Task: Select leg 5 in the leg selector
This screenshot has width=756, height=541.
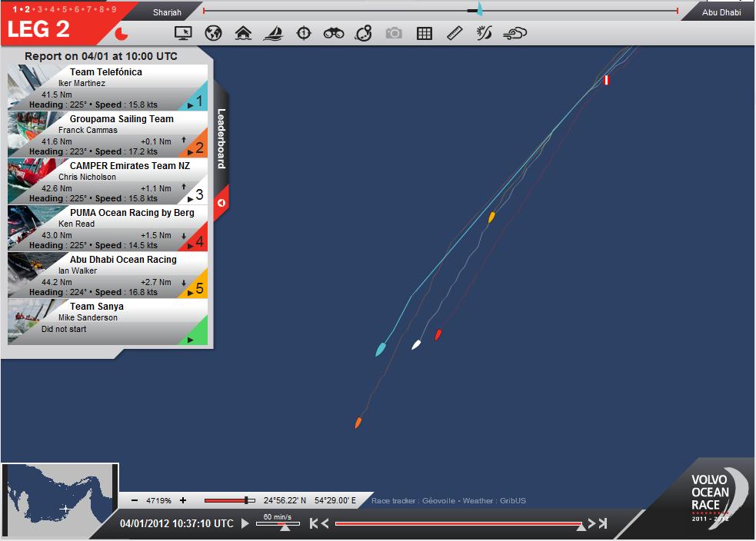Action: click(65, 9)
